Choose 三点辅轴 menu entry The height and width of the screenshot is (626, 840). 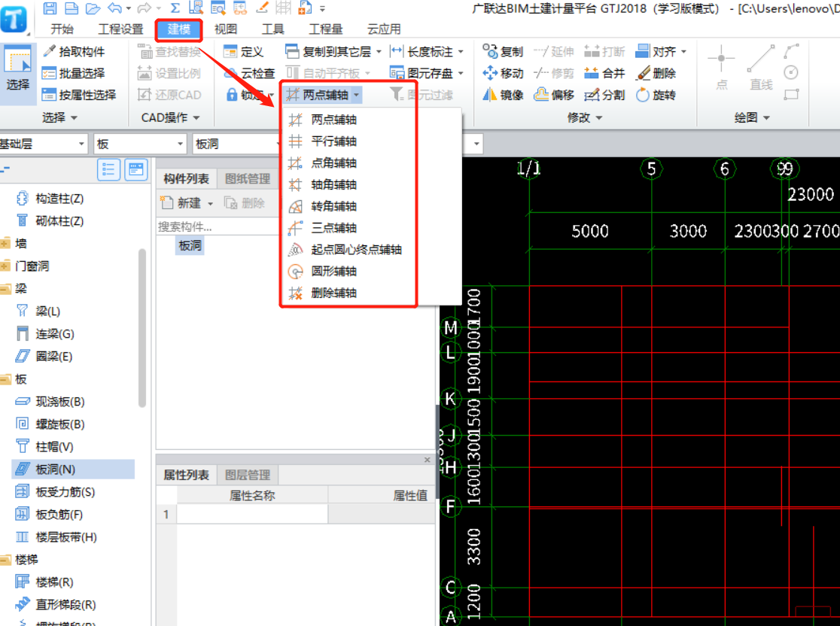pos(333,227)
